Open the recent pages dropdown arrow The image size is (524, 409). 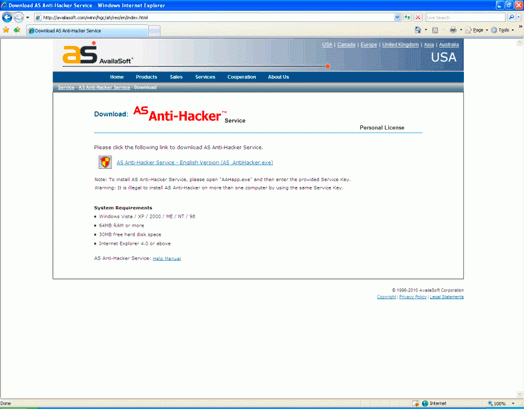tap(28, 17)
